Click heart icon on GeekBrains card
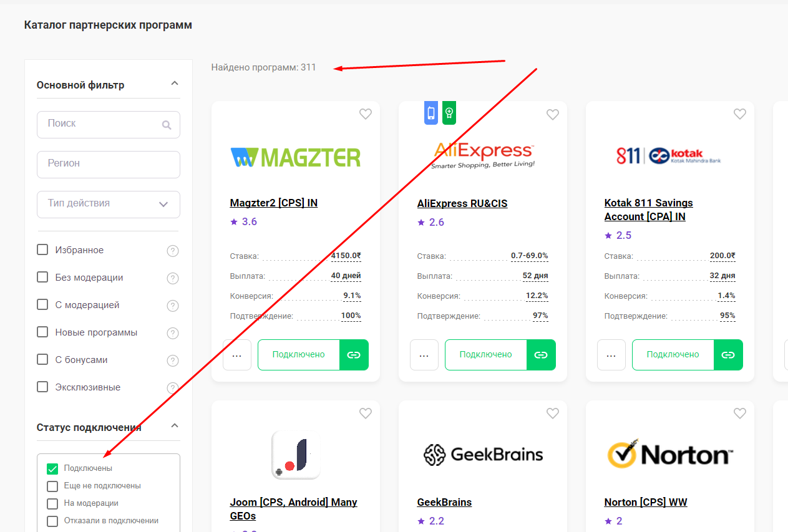Image resolution: width=788 pixels, height=532 pixels. (x=553, y=413)
